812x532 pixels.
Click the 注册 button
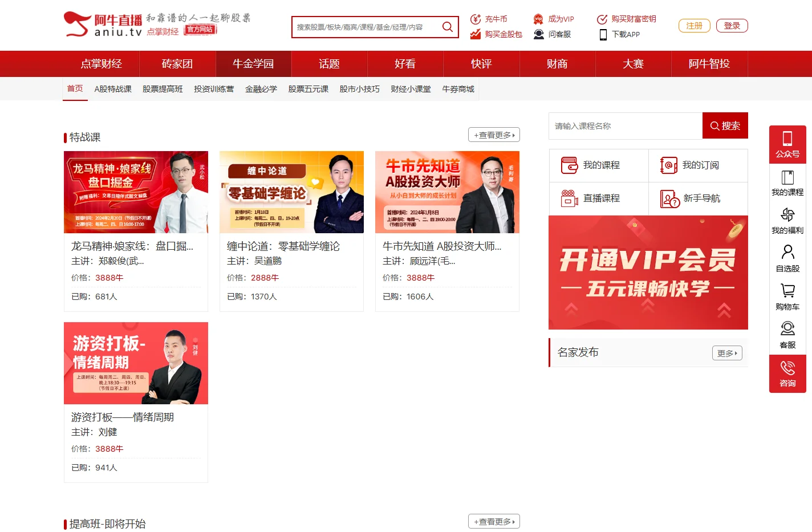point(694,26)
